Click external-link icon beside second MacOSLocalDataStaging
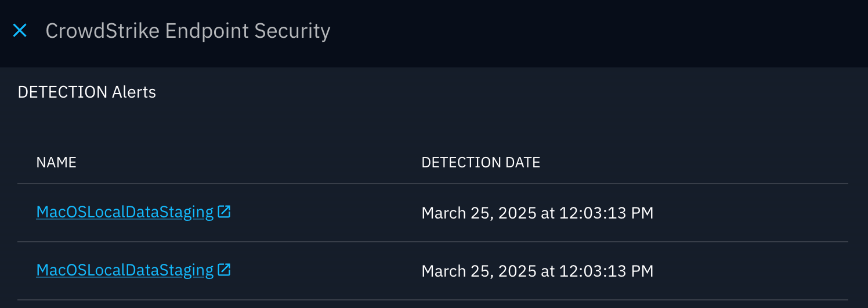 coord(224,270)
